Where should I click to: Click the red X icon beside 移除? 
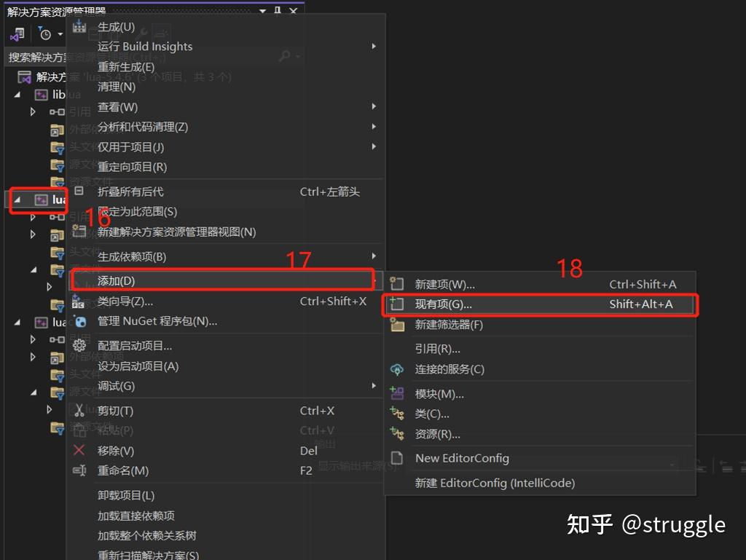[x=78, y=449]
